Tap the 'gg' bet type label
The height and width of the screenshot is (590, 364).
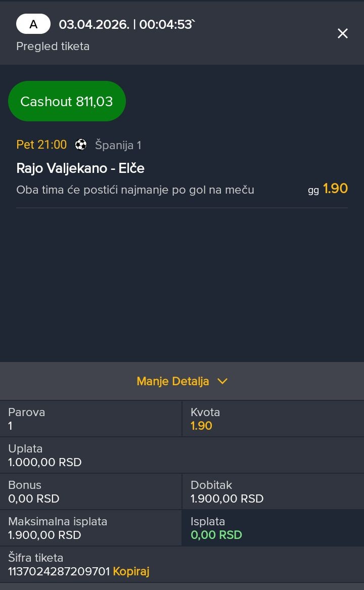(313, 191)
